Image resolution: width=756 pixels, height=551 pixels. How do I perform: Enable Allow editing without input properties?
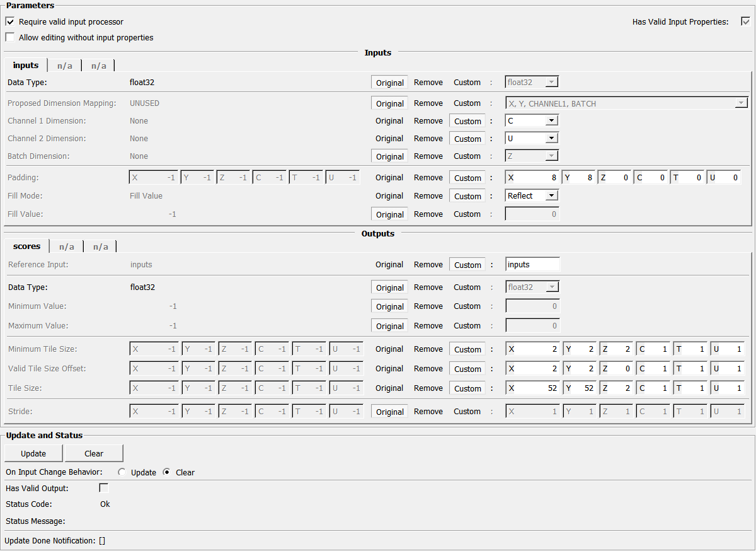pos(10,37)
